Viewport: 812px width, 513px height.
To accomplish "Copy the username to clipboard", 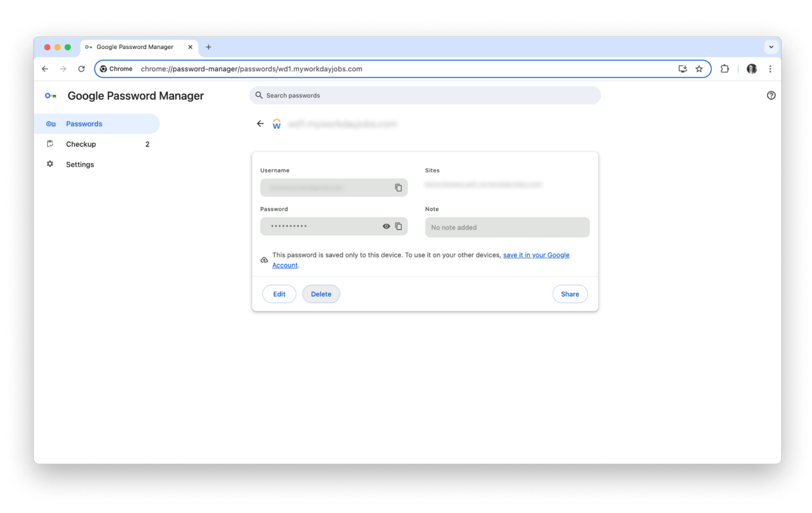I will pyautogui.click(x=398, y=188).
